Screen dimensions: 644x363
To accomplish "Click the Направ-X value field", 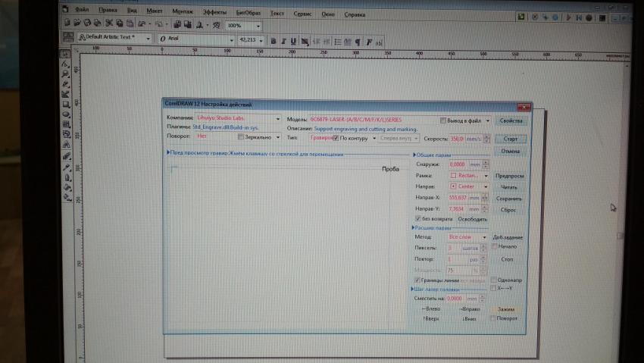I will (x=458, y=196).
